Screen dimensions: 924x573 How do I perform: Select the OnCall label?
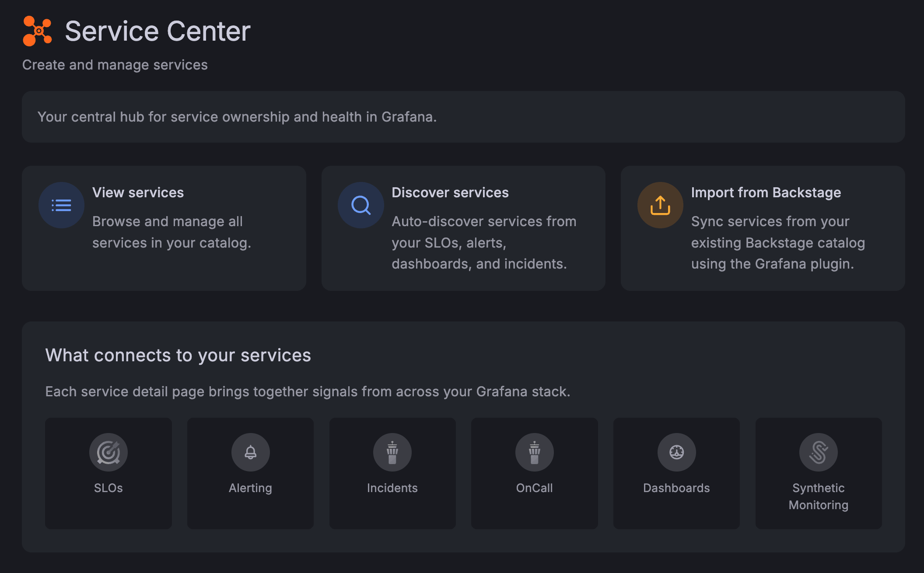pos(535,488)
